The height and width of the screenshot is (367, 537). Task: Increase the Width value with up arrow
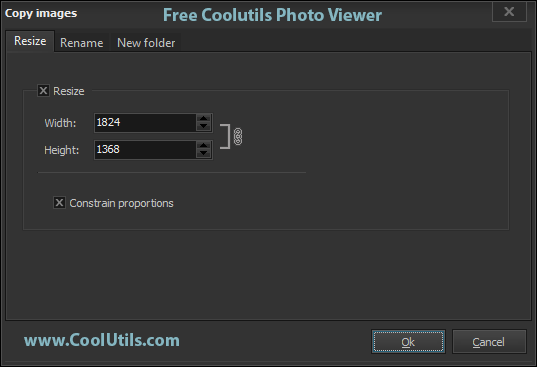[x=203, y=118]
